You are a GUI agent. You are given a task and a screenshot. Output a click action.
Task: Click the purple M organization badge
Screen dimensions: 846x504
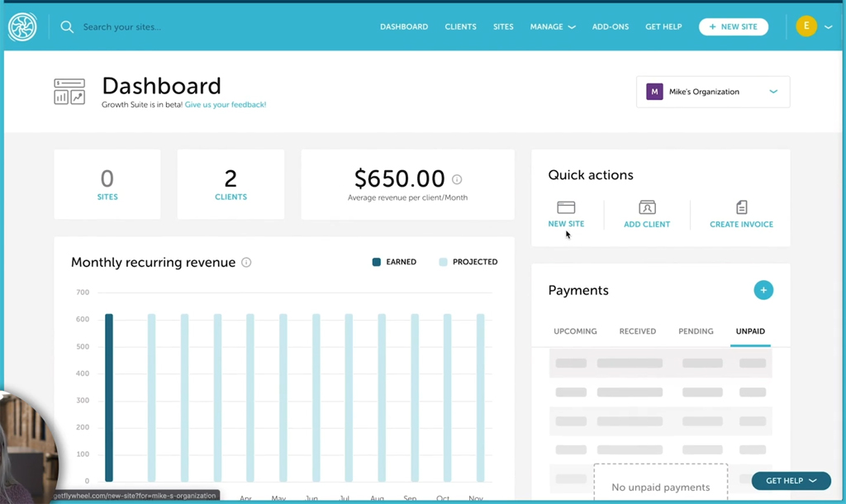pos(654,92)
